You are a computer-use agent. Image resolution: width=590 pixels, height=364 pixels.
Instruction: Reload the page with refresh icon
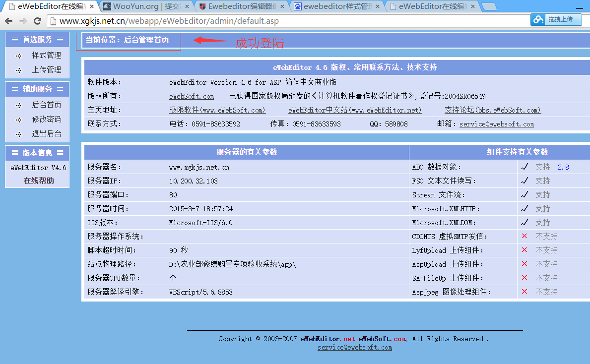37,21
